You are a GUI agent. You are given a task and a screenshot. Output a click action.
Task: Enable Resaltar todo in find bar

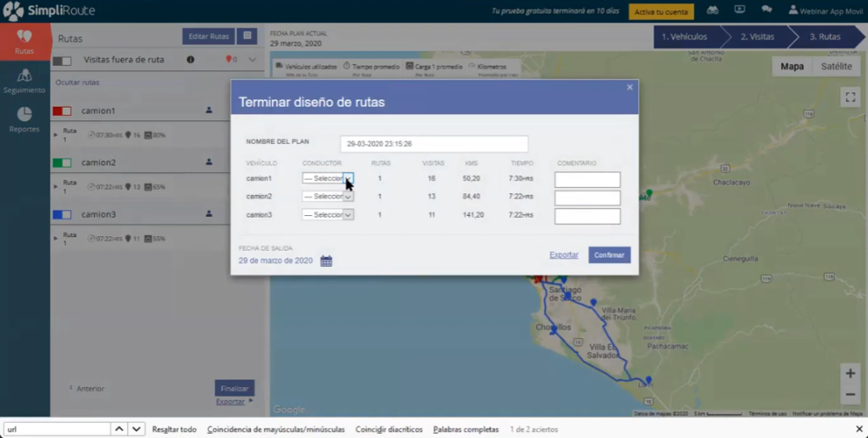(x=175, y=430)
